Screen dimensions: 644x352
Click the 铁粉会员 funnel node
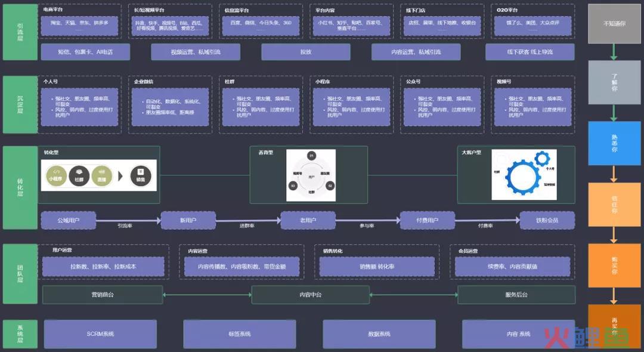coord(547,220)
